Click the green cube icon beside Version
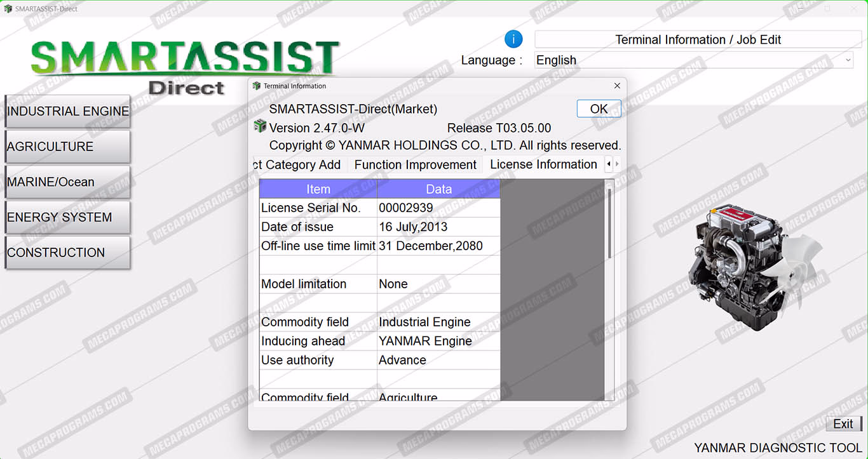This screenshot has width=868, height=459. (260, 126)
